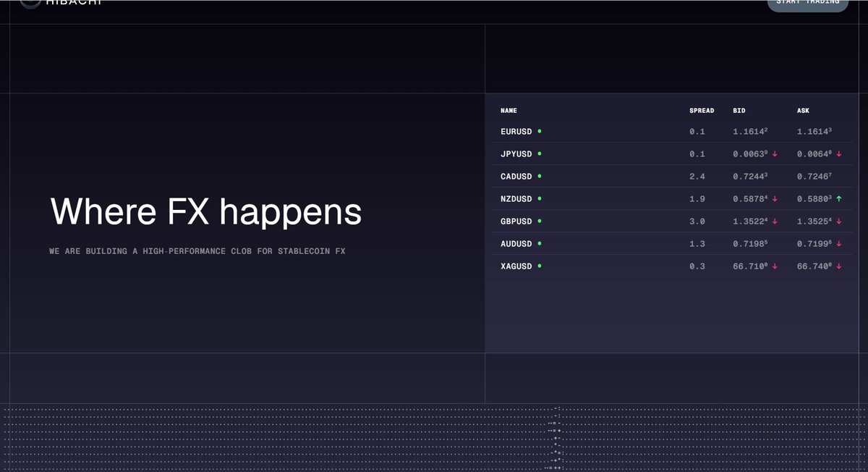Viewport: 868px width, 472px height.
Task: Select the GBPUSD pair name
Action: tap(516, 222)
